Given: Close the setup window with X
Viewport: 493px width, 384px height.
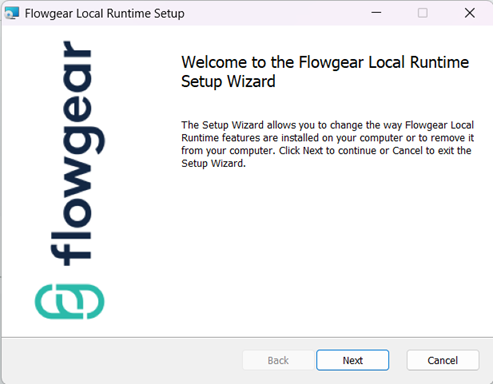Looking at the screenshot, I should tap(470, 13).
